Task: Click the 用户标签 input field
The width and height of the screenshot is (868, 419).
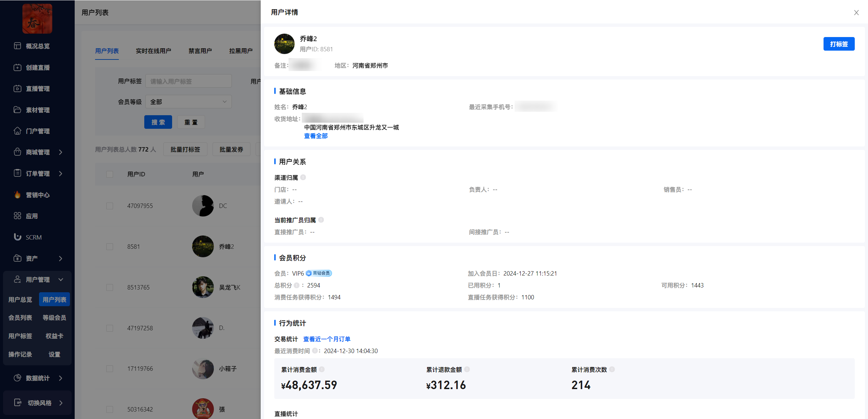Action: click(x=188, y=81)
